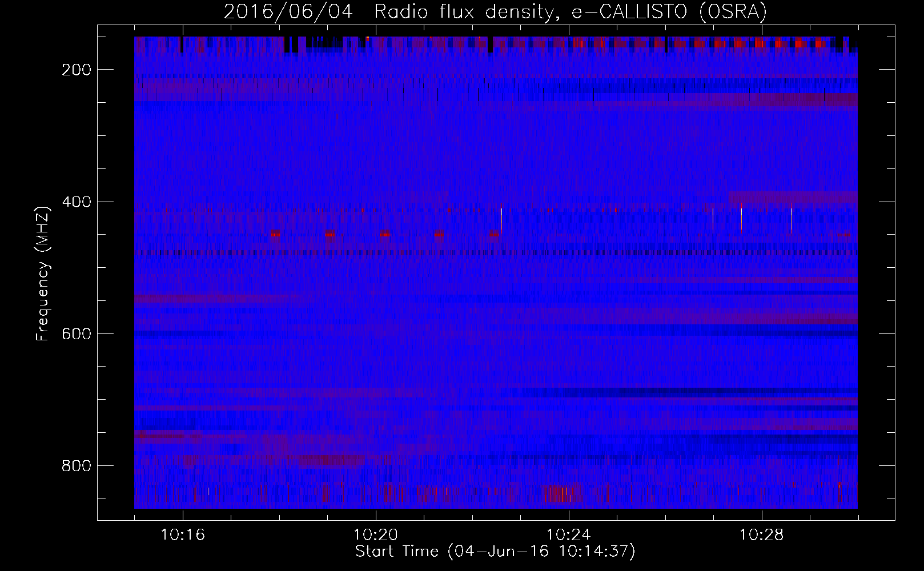This screenshot has height=571, width=924.
Task: Click the 200 frequency tick label
Action: pos(76,70)
